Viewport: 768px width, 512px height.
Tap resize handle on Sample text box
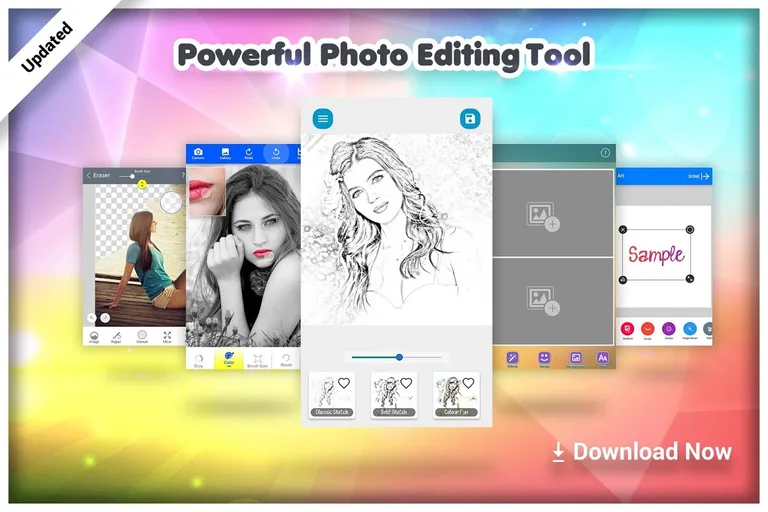[x=690, y=279]
